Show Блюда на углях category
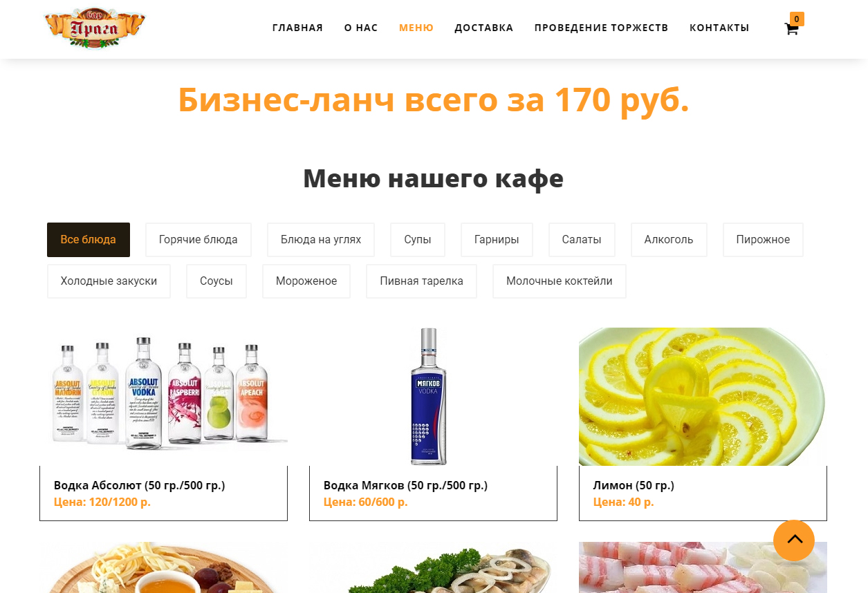Screen dimensions: 868x593 click(x=321, y=240)
